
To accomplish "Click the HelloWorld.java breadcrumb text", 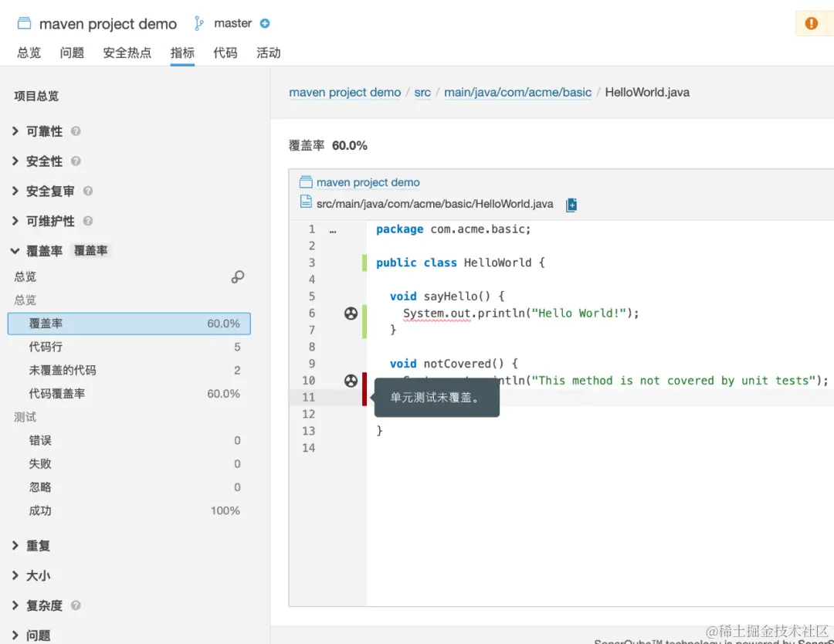I will (647, 92).
